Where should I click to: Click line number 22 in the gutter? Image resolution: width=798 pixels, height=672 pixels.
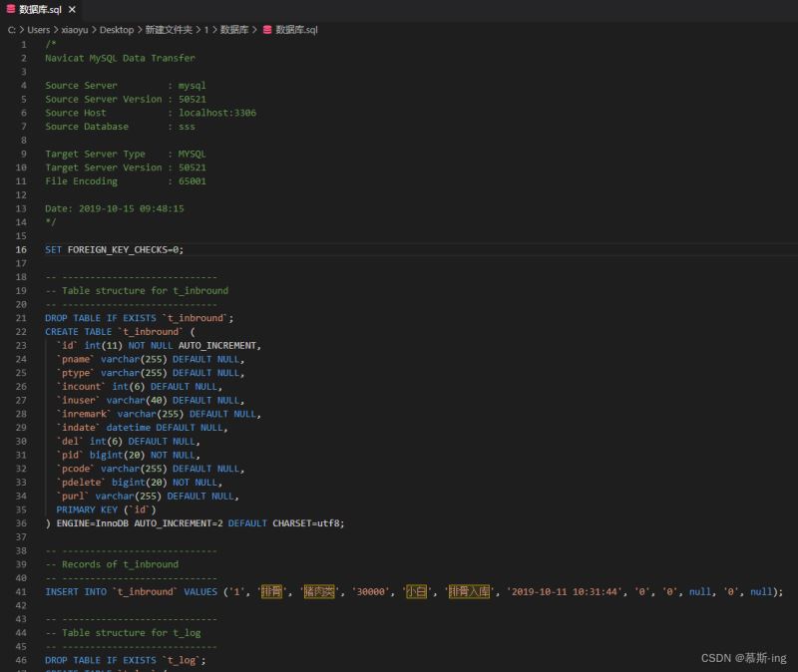[x=21, y=332]
